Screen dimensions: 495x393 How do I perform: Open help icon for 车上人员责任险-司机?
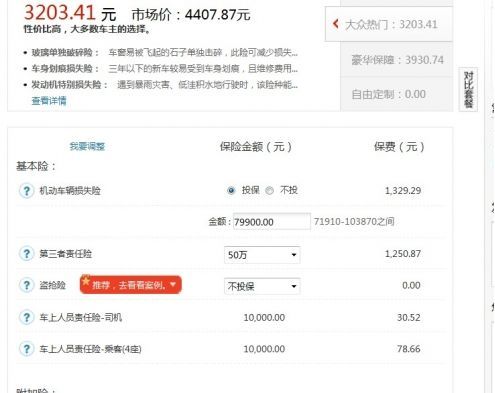pyautogui.click(x=26, y=317)
